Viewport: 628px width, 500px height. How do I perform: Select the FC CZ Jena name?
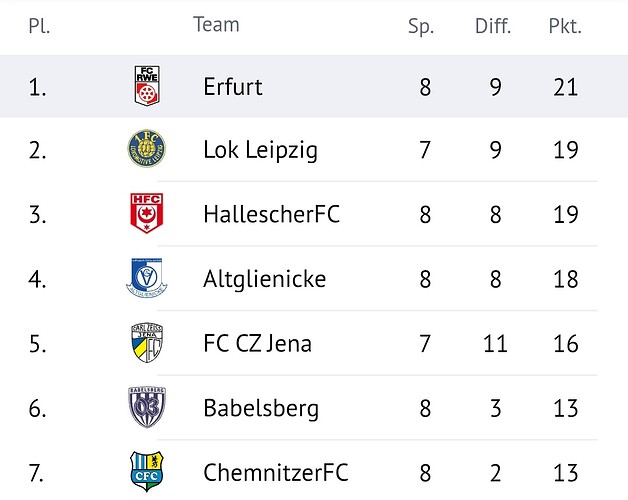pyautogui.click(x=257, y=344)
